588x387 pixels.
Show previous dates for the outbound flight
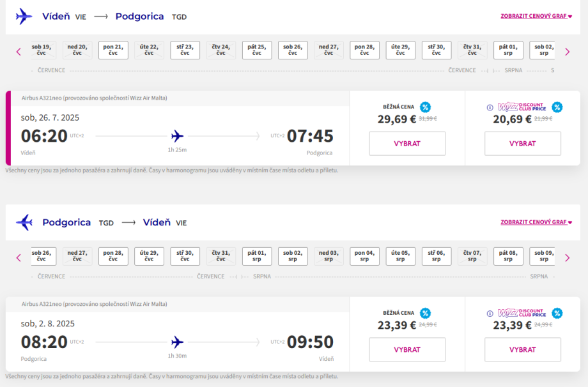tap(19, 51)
